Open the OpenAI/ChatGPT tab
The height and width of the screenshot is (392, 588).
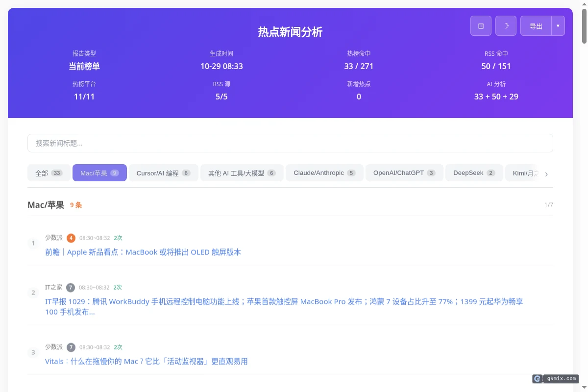pos(404,173)
